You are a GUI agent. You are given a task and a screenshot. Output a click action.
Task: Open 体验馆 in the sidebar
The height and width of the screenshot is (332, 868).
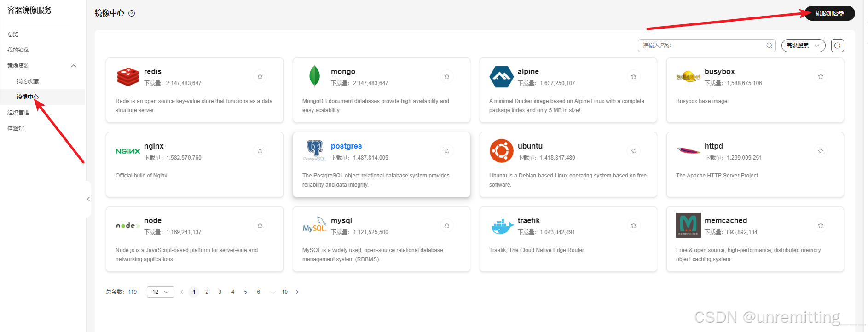(x=16, y=128)
